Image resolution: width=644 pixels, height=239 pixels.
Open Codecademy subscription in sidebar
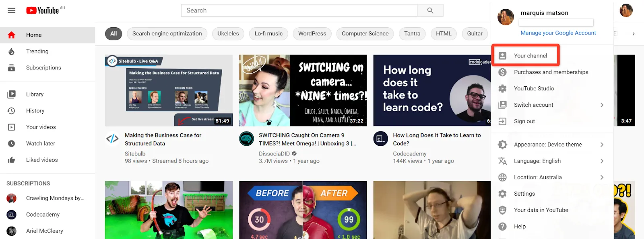coord(47,214)
